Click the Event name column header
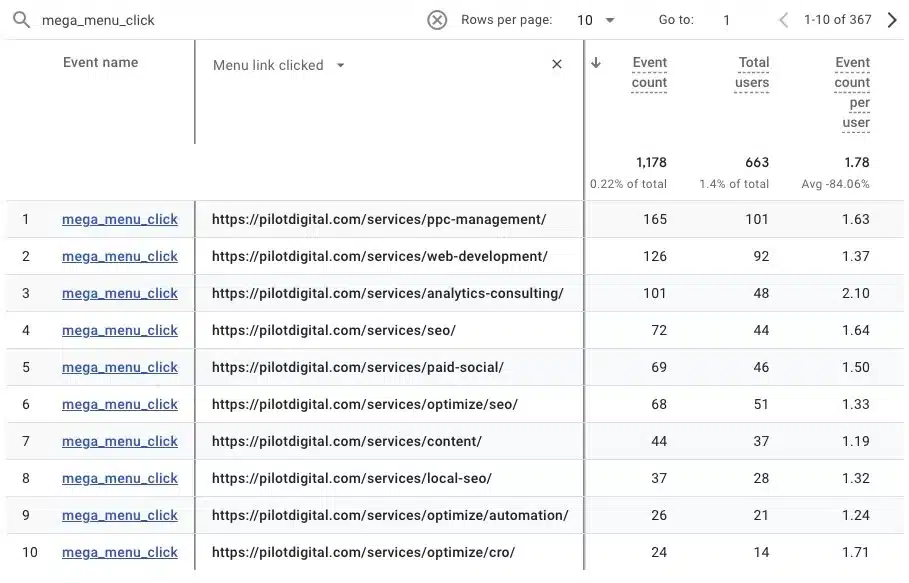Image resolution: width=909 pixels, height=583 pixels. 100,62
